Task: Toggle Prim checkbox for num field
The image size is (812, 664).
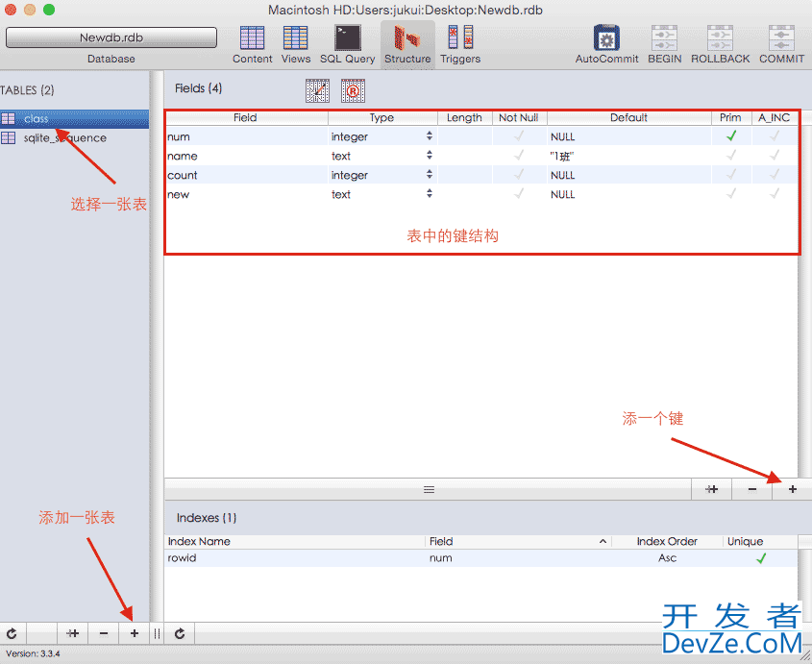Action: (731, 135)
